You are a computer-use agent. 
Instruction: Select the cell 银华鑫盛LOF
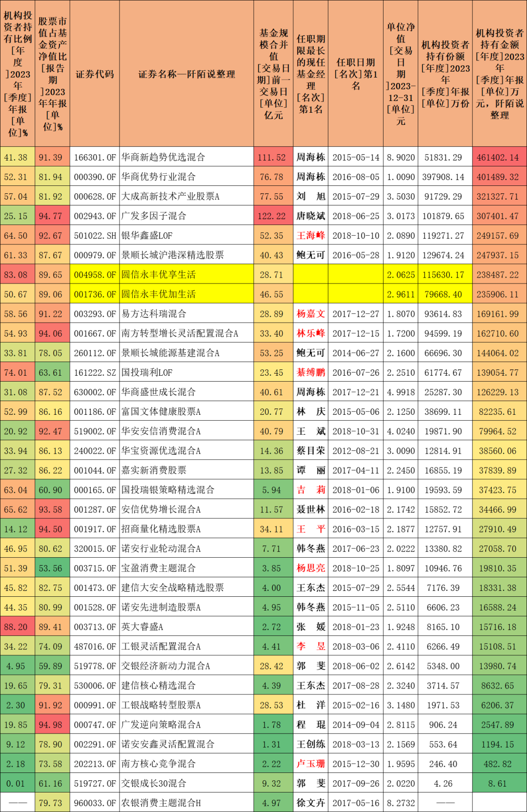click(186, 235)
